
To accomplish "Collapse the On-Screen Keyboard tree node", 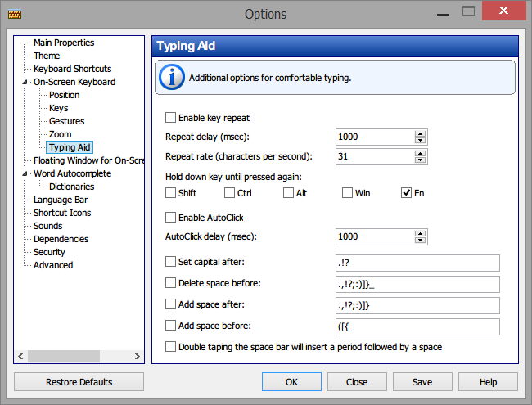I will click(25, 82).
